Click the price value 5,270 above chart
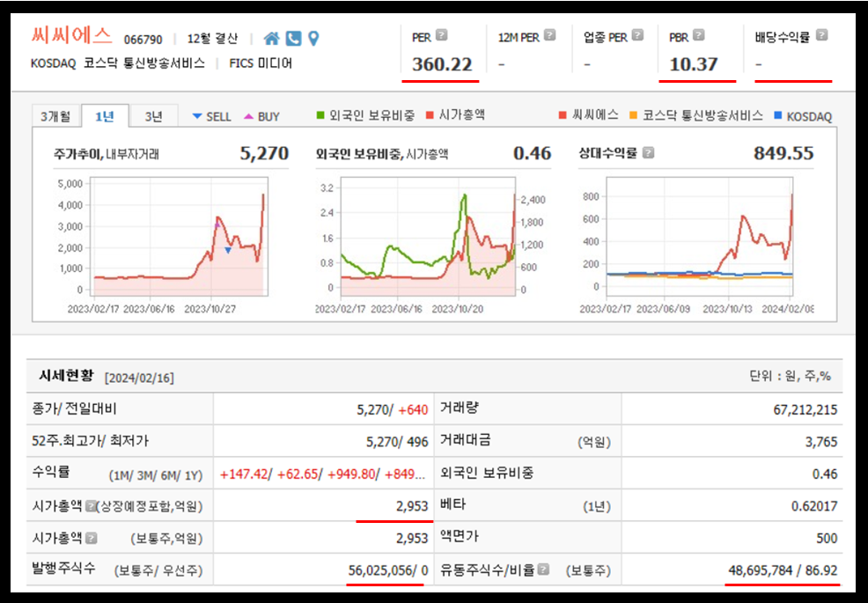 (264, 153)
